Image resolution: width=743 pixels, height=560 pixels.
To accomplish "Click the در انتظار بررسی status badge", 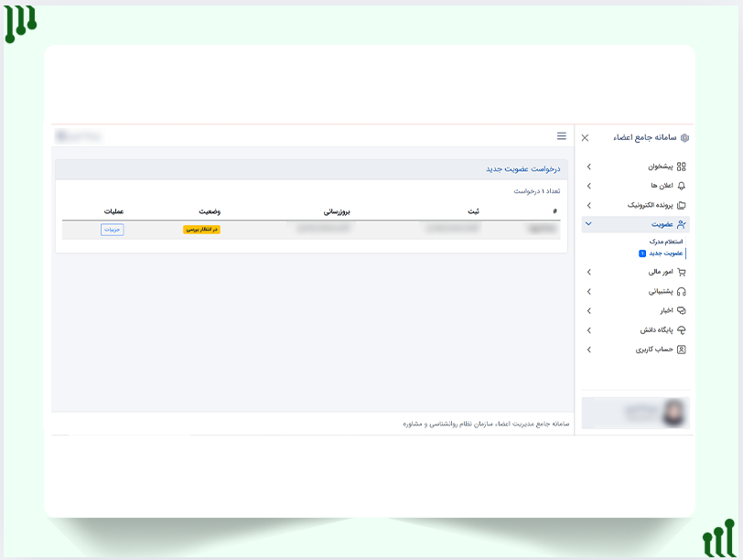I will click(201, 230).
